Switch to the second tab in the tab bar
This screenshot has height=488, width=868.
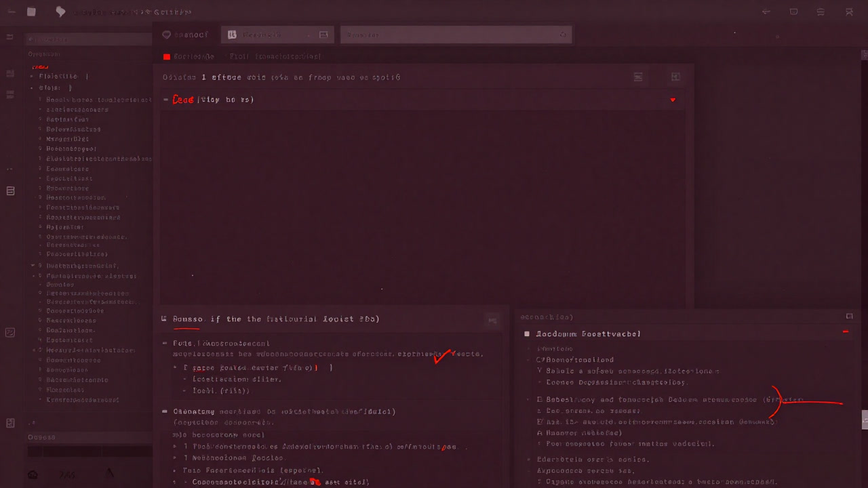(271, 35)
